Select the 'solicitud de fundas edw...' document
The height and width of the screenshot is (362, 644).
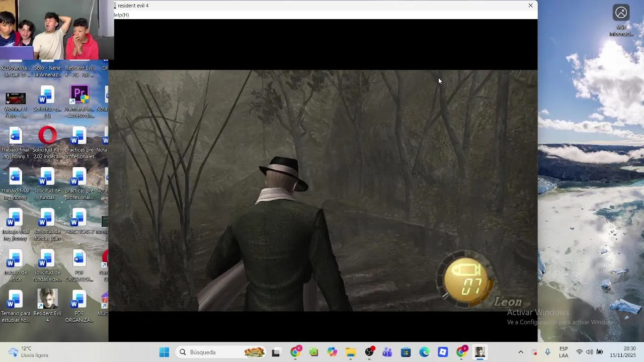point(47,266)
